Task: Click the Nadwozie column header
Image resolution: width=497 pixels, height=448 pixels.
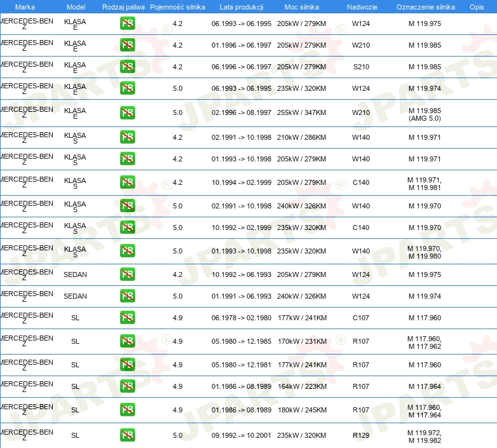Action: [x=360, y=7]
